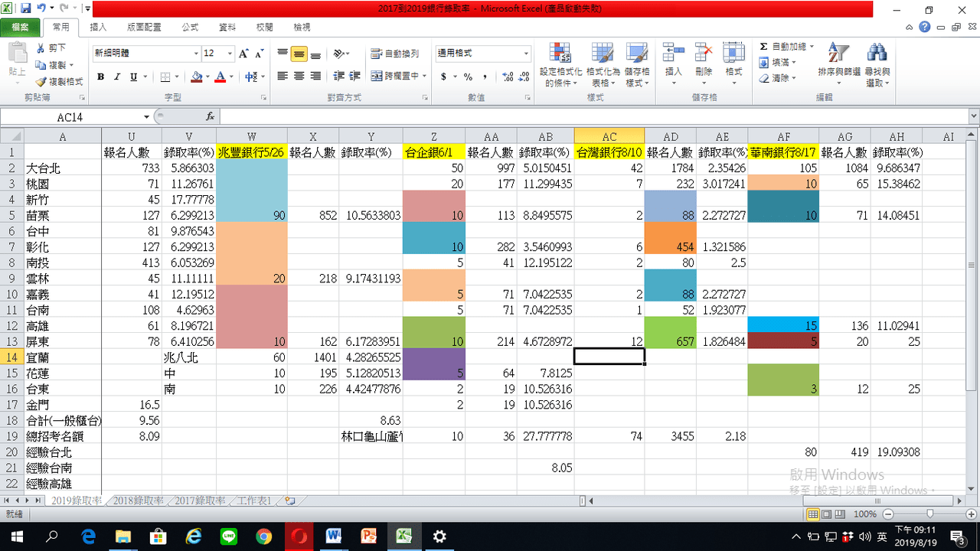Open Word from the taskbar

[x=334, y=536]
